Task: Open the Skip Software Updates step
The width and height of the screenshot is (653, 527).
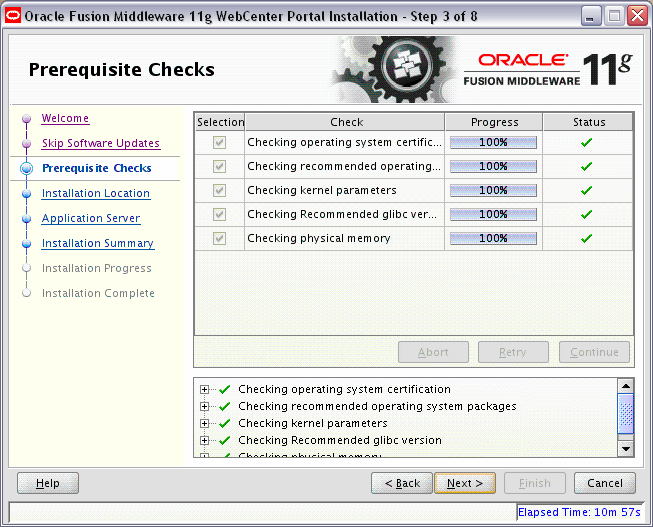Action: 101,143
